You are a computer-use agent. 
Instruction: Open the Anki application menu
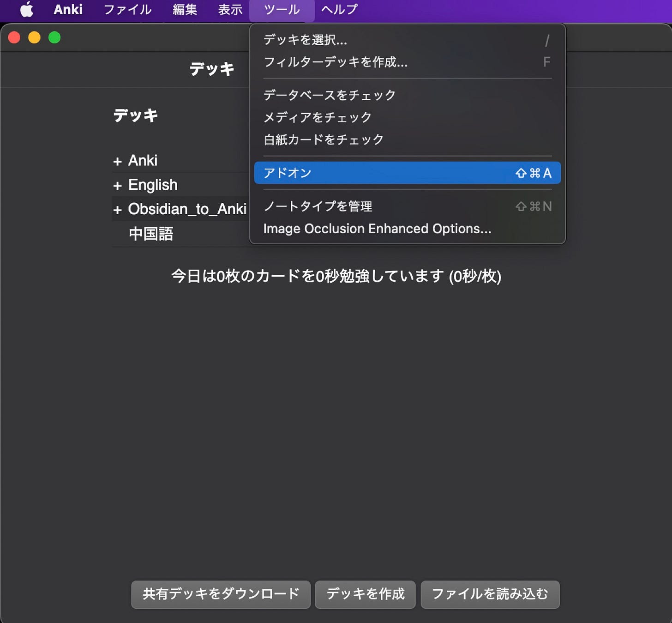(x=68, y=9)
